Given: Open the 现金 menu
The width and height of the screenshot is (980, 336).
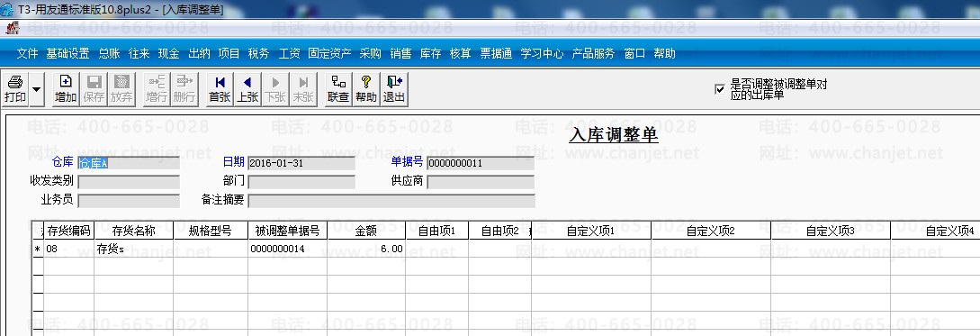Looking at the screenshot, I should (x=169, y=54).
